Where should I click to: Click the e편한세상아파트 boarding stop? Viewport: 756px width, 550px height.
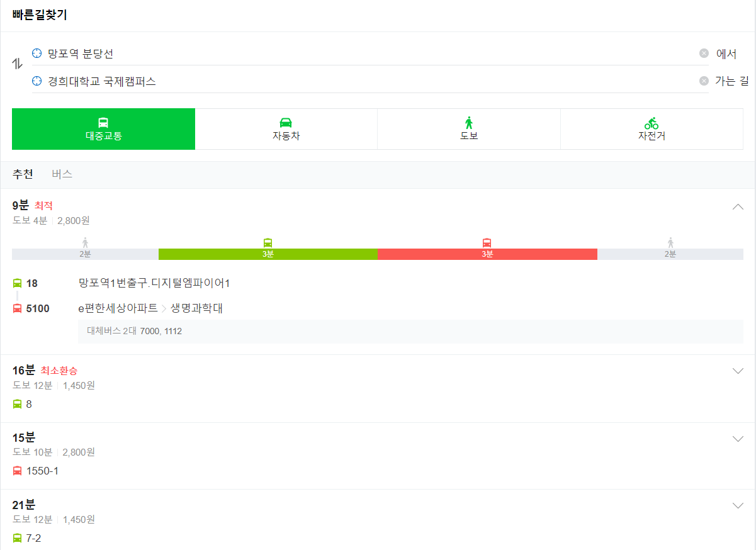118,308
